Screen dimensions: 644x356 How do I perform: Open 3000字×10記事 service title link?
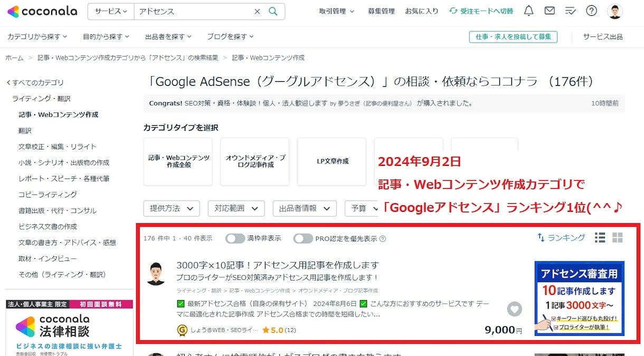[278, 265]
